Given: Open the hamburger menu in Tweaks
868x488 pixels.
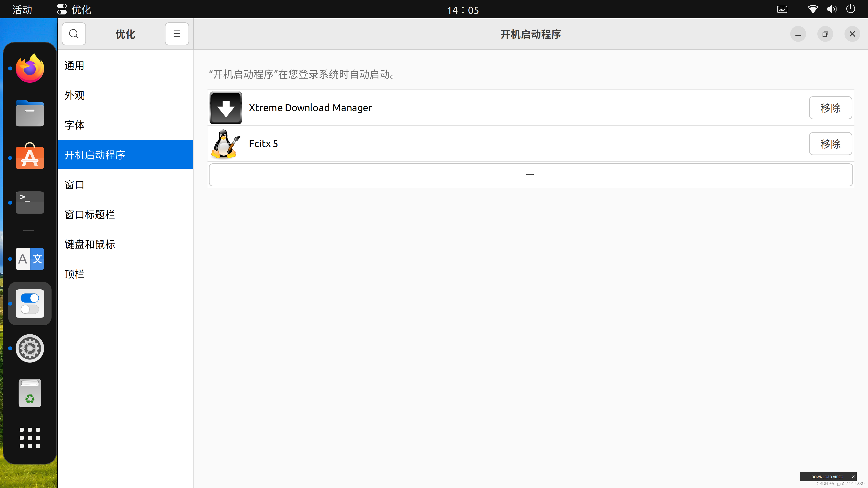Looking at the screenshot, I should pos(177,34).
